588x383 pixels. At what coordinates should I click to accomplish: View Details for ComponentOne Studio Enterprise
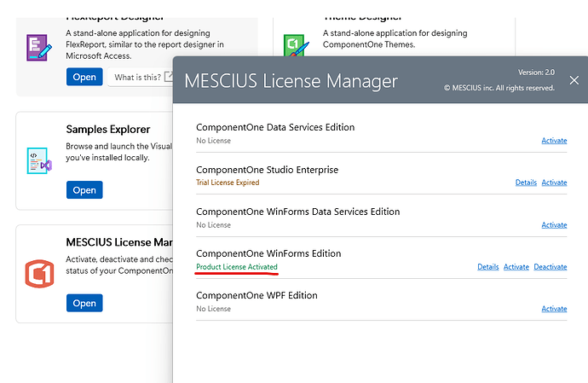pyautogui.click(x=526, y=183)
